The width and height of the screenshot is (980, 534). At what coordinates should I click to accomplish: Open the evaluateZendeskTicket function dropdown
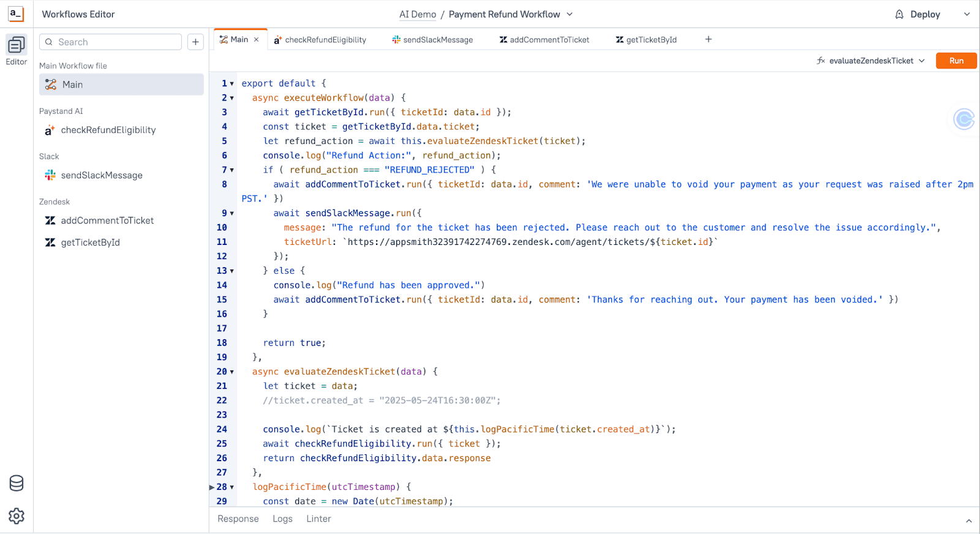click(x=871, y=61)
